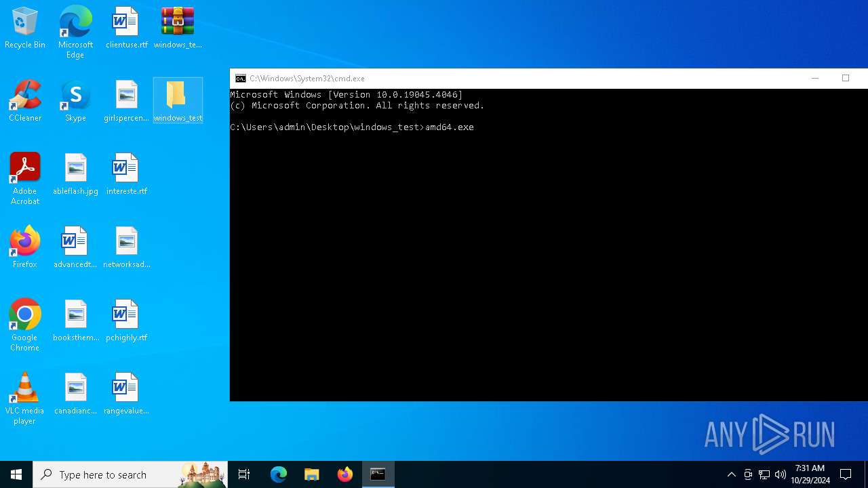Select the canadianc... image file
Screen dimensions: 868x488
point(75,394)
